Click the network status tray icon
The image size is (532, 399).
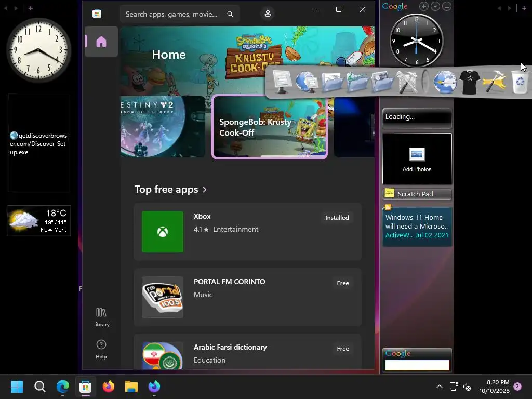tap(454, 387)
